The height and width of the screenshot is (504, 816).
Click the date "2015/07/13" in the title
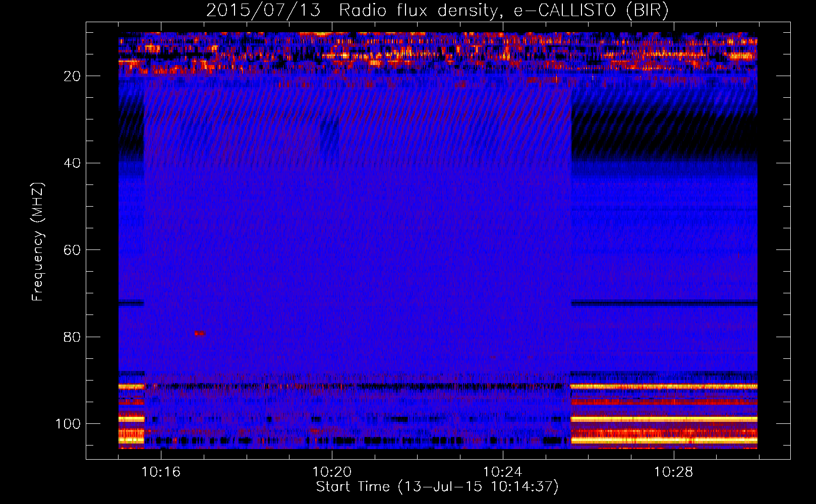click(263, 10)
